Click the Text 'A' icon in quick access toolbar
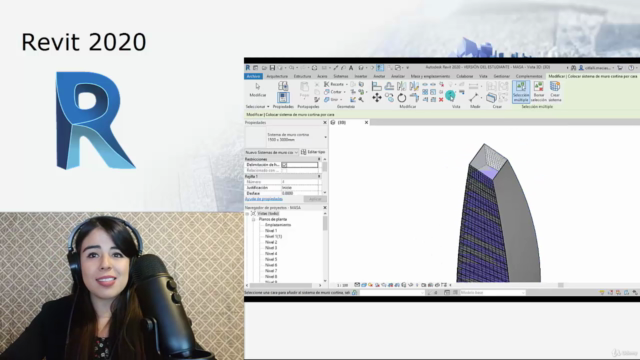Viewport: 640px width, 360px height. pyautogui.click(x=351, y=68)
